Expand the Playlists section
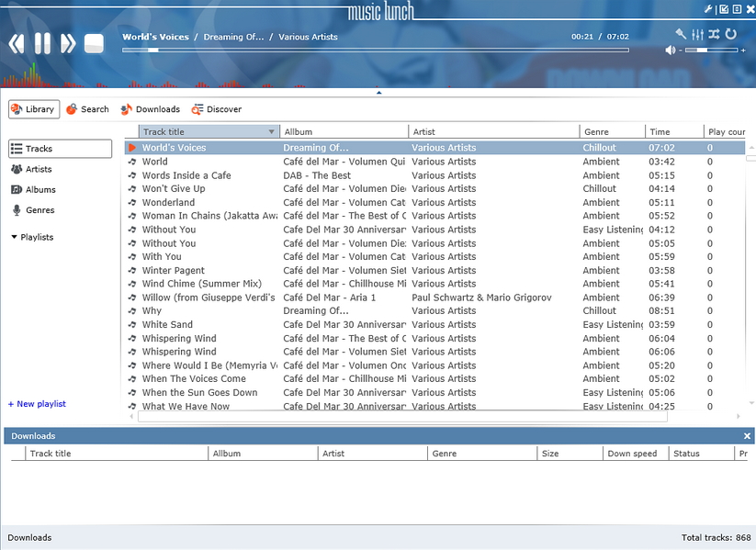Image resolution: width=756 pixels, height=550 pixels. pos(15,237)
